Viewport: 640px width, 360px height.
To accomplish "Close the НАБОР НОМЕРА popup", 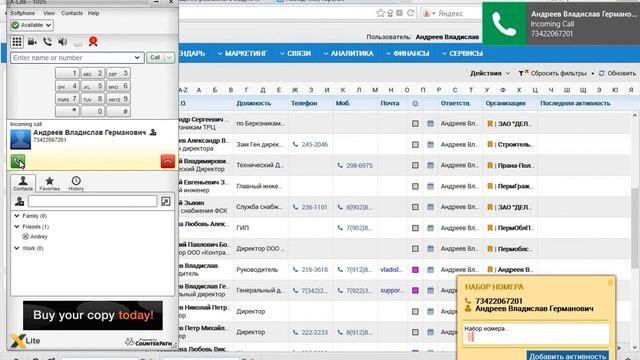I will (x=610, y=282).
